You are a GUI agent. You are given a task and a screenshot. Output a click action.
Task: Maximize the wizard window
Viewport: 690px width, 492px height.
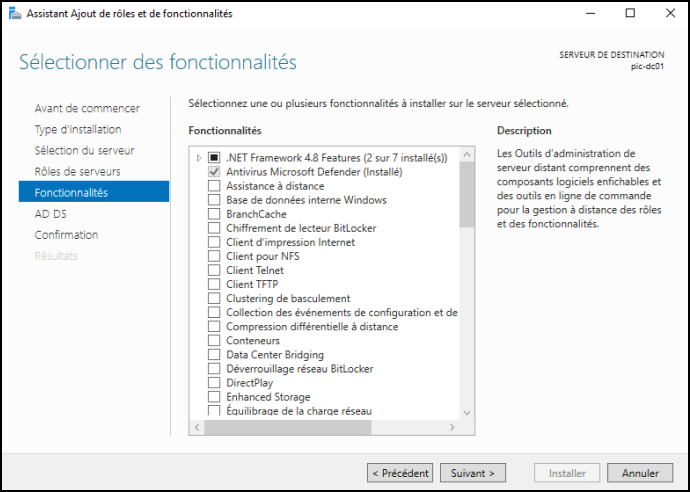(x=630, y=13)
